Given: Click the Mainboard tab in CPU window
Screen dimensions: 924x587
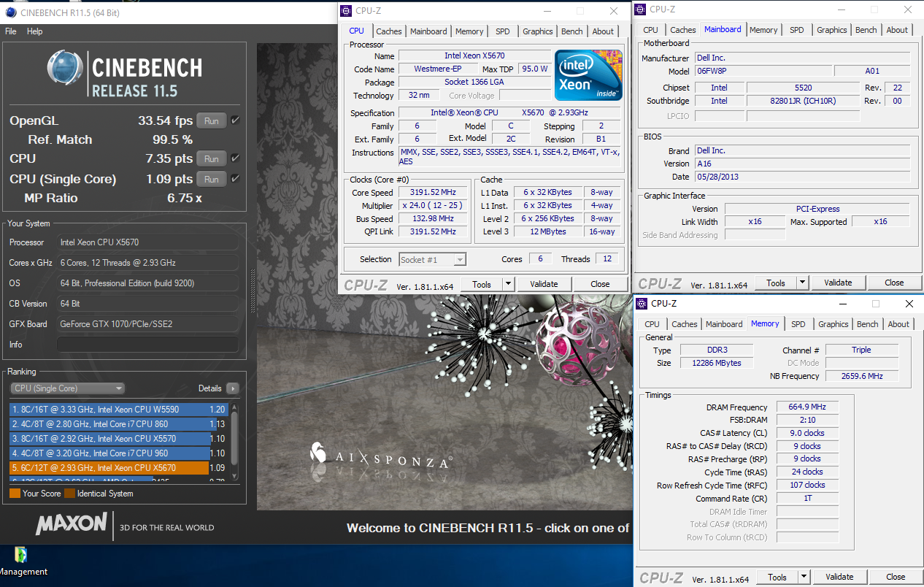Looking at the screenshot, I should click(428, 31).
